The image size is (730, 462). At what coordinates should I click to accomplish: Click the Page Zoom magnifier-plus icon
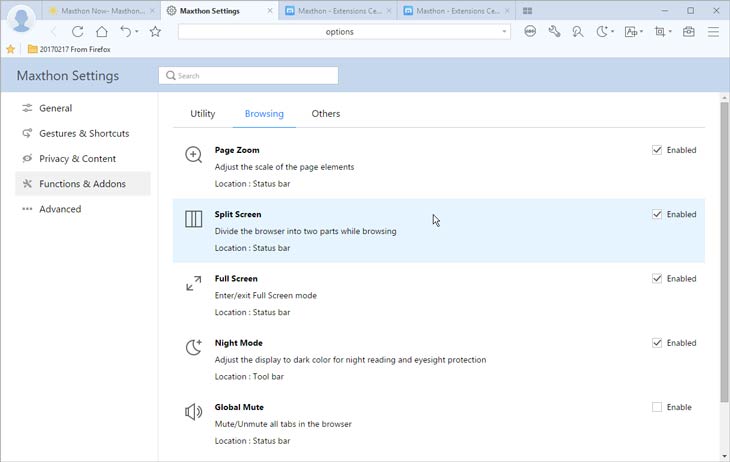pyautogui.click(x=193, y=155)
